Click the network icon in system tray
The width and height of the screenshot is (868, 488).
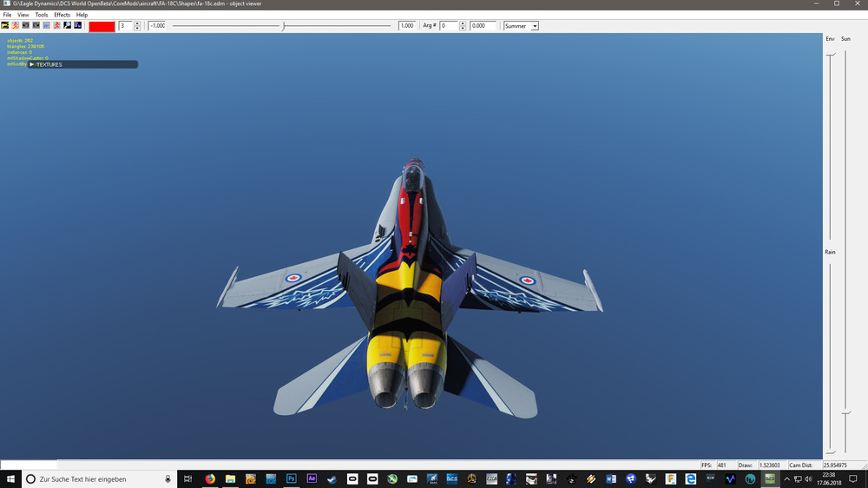click(798, 479)
